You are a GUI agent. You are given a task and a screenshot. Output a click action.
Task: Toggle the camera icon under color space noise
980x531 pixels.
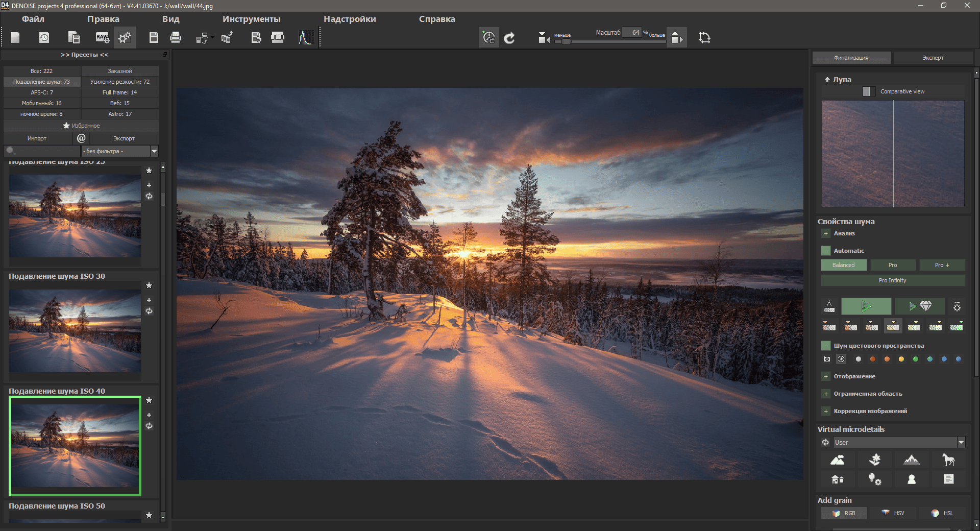pyautogui.click(x=827, y=359)
